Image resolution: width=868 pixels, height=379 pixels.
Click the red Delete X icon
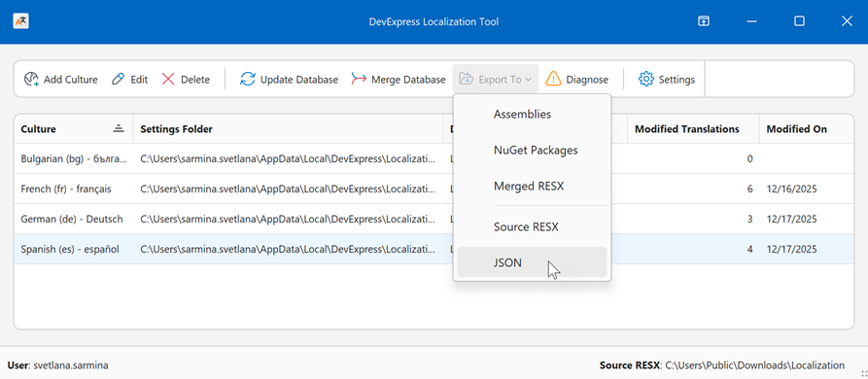[168, 79]
